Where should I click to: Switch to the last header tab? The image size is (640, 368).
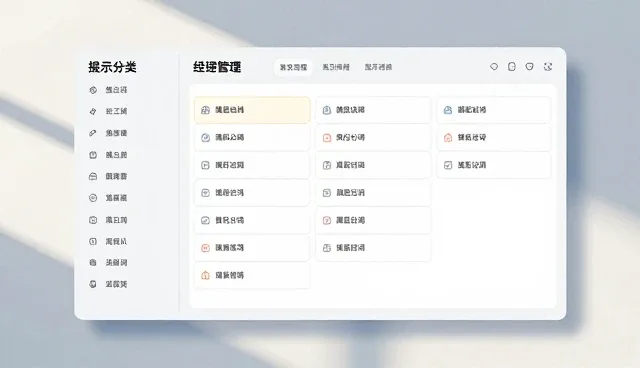[378, 67]
